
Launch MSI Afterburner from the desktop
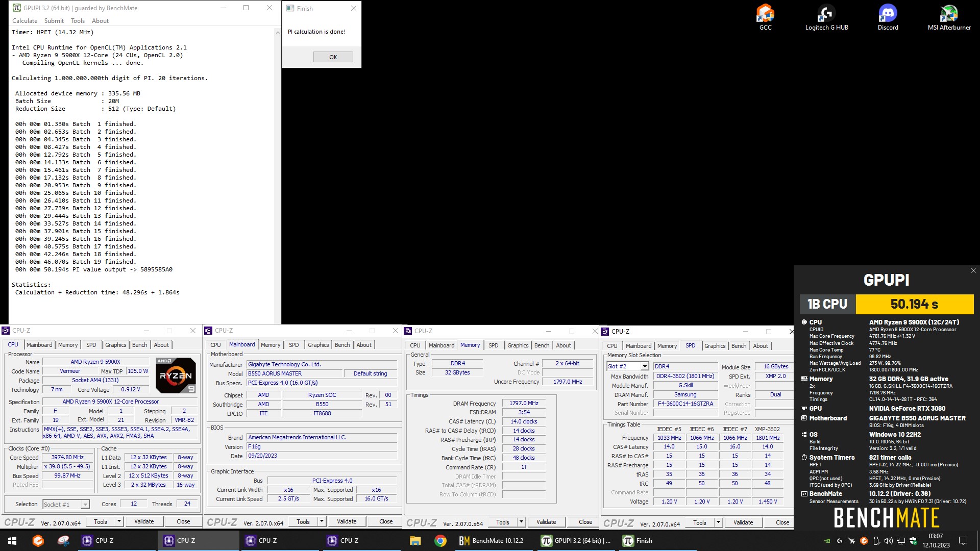point(949,17)
